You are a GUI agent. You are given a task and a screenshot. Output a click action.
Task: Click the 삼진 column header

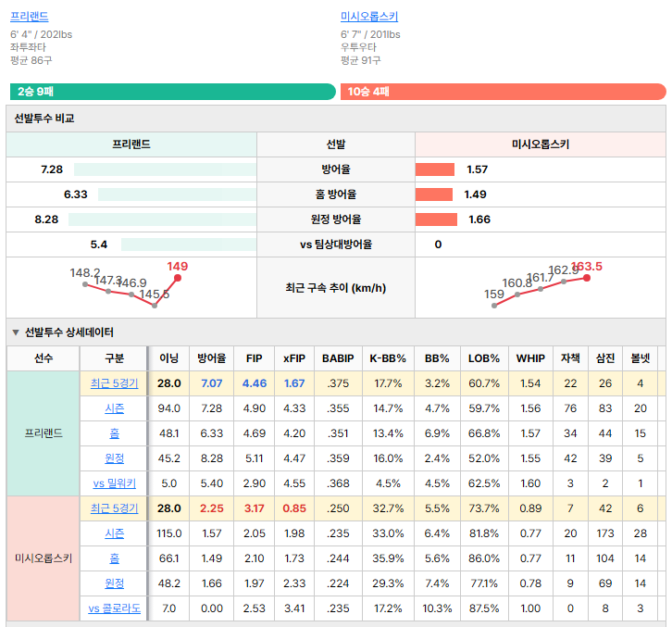pos(605,358)
